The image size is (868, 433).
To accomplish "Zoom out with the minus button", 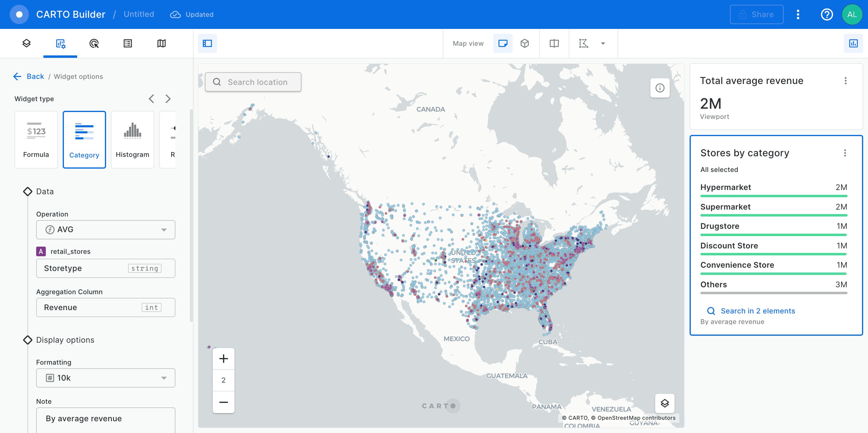I will point(223,402).
